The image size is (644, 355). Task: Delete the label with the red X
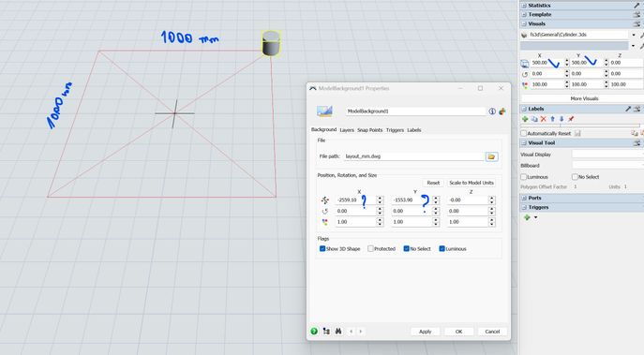[x=544, y=119]
